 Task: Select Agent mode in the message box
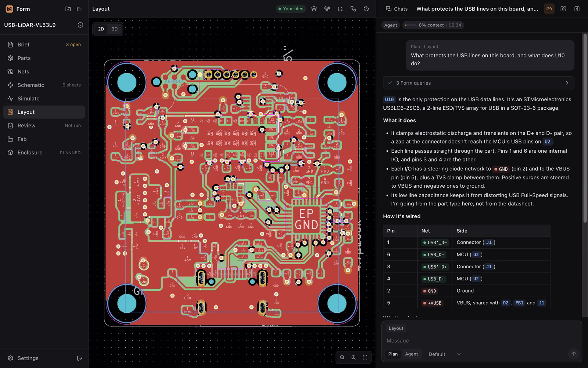411,354
